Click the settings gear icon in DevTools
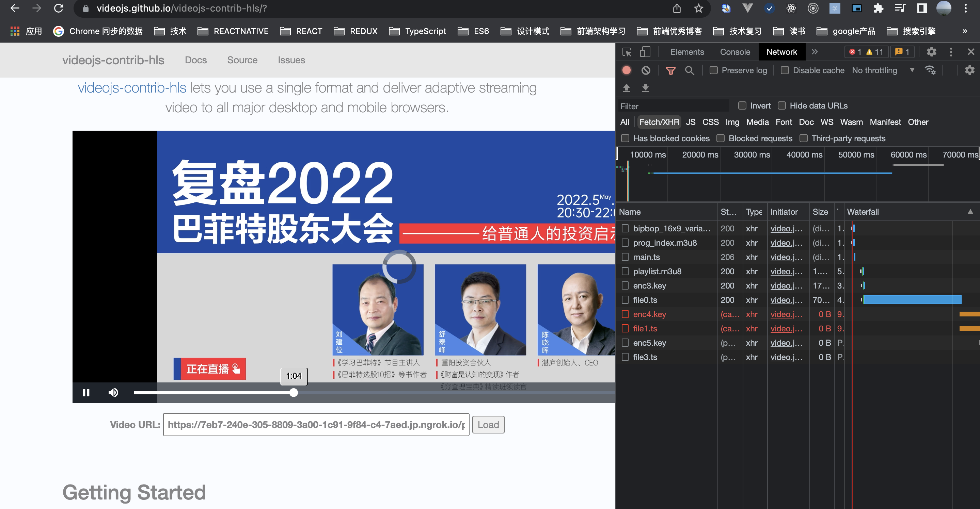 click(931, 52)
